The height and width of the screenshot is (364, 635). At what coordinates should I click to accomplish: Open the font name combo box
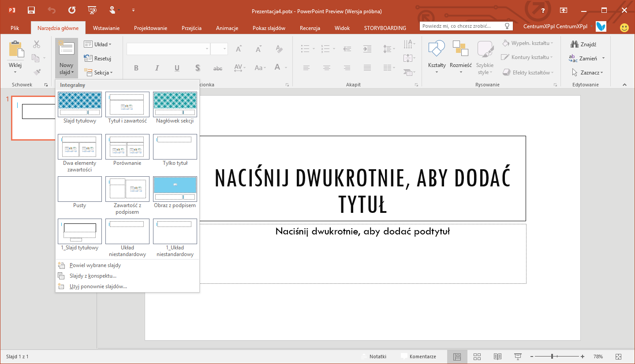168,49
